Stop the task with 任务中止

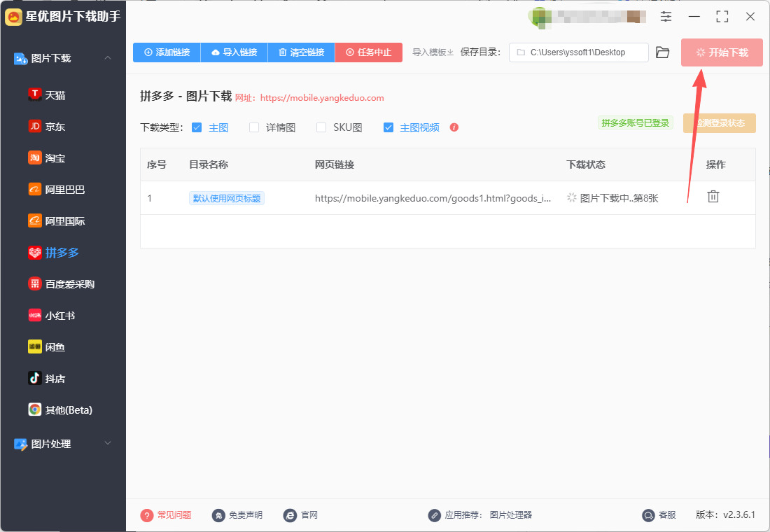[x=369, y=52]
